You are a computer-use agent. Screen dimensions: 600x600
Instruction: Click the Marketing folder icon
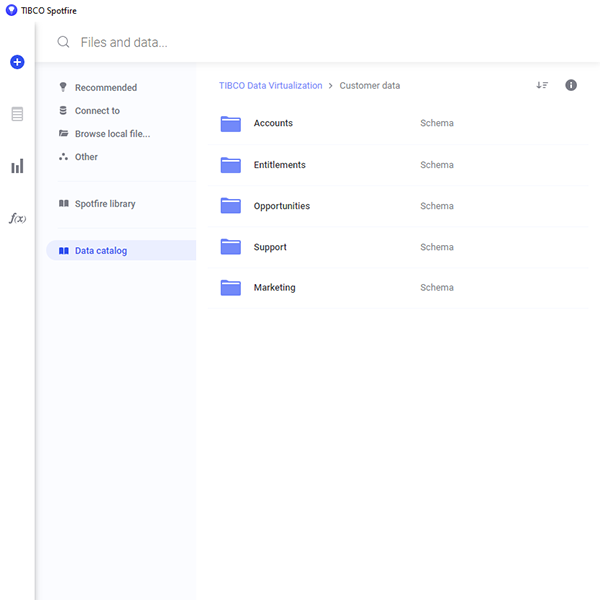[231, 287]
